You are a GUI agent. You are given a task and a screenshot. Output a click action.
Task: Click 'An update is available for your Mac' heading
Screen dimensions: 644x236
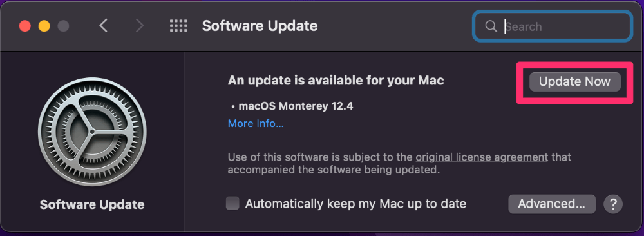pyautogui.click(x=336, y=80)
